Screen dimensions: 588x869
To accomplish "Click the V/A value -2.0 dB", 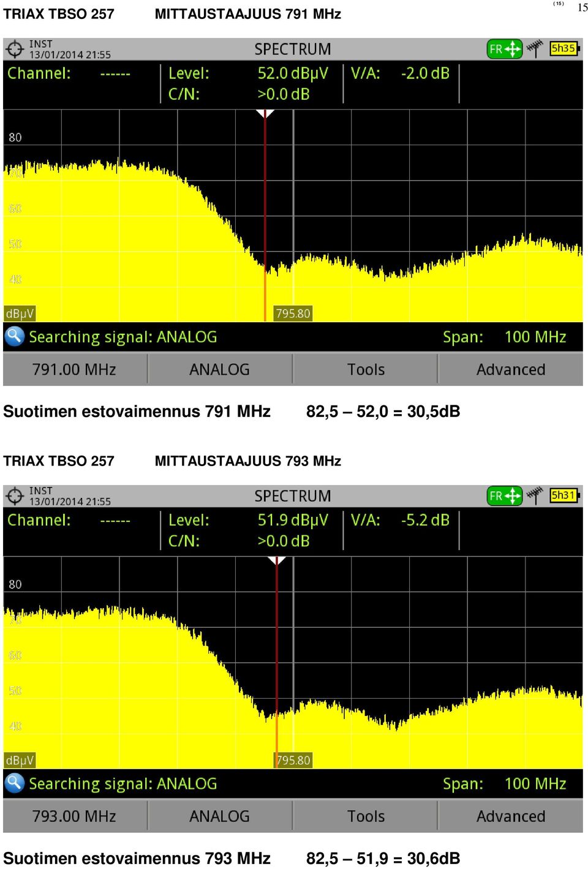I will 425,73.
